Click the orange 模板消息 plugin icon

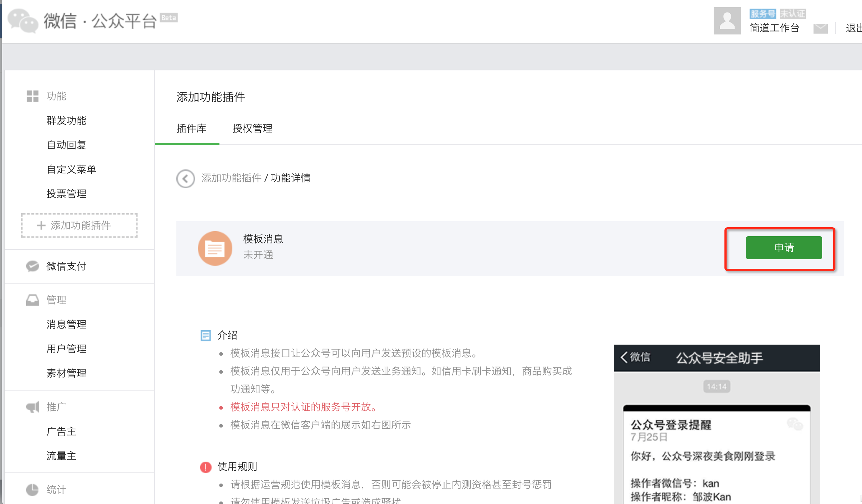tap(215, 248)
